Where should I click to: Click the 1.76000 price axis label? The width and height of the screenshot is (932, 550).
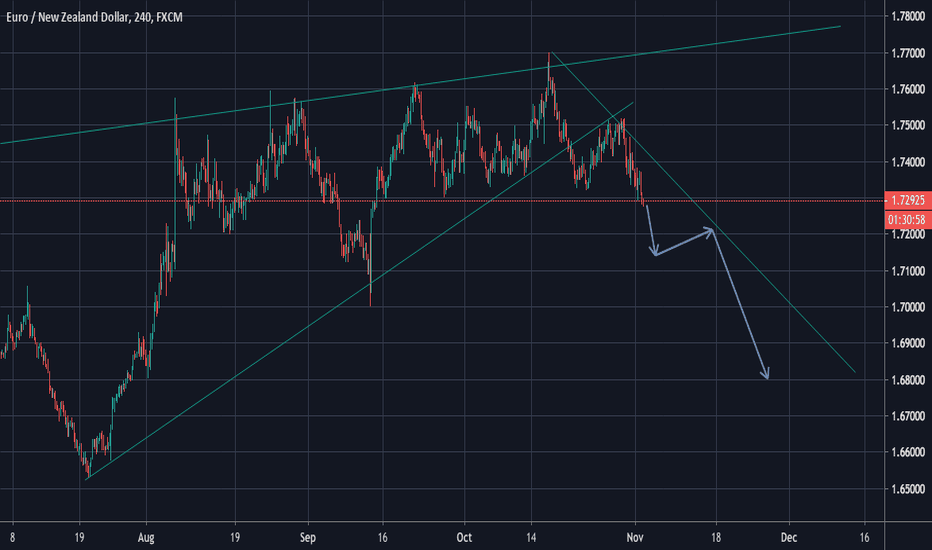pyautogui.click(x=908, y=89)
